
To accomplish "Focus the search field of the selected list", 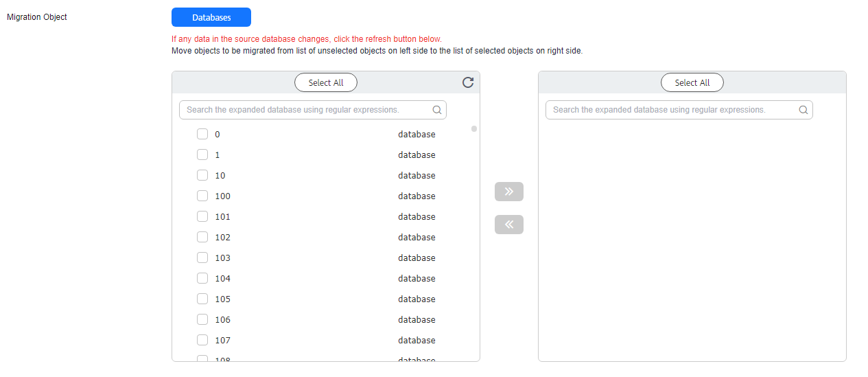I will (x=679, y=110).
